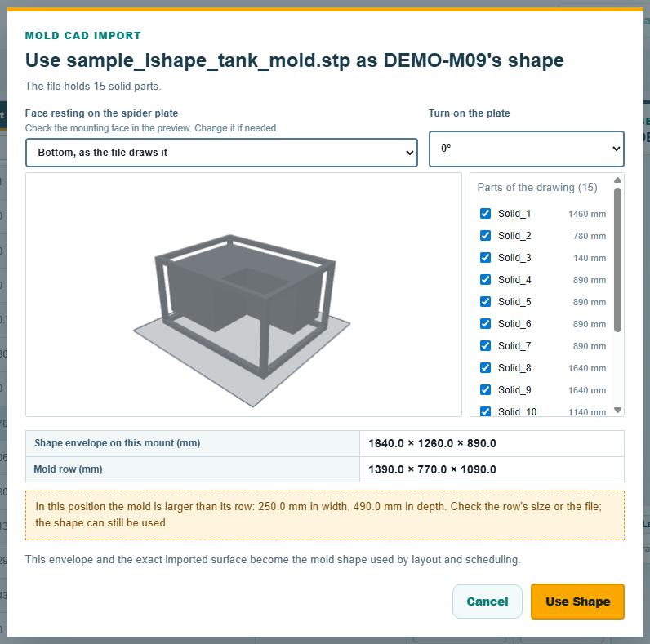Click the MOLD CAD IMPORT header label

(x=83, y=36)
